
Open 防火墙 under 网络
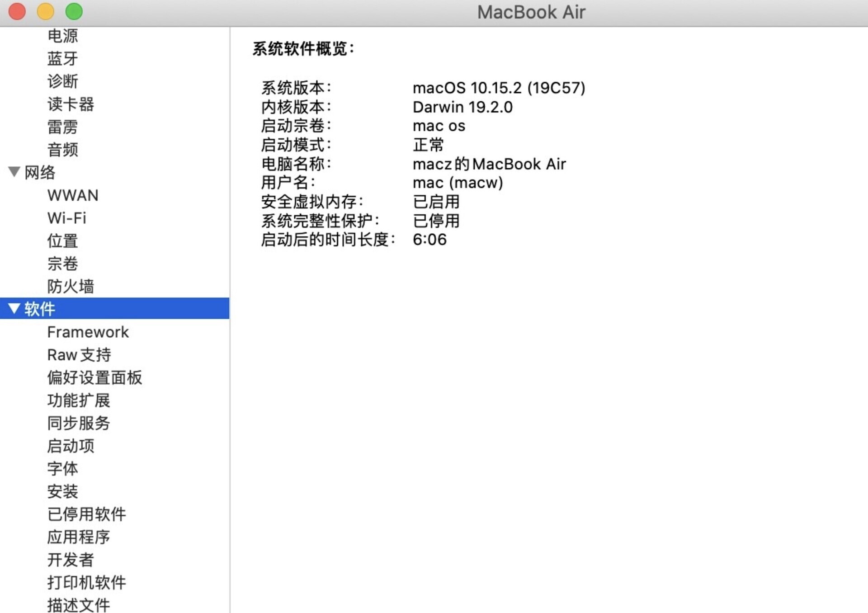(71, 286)
